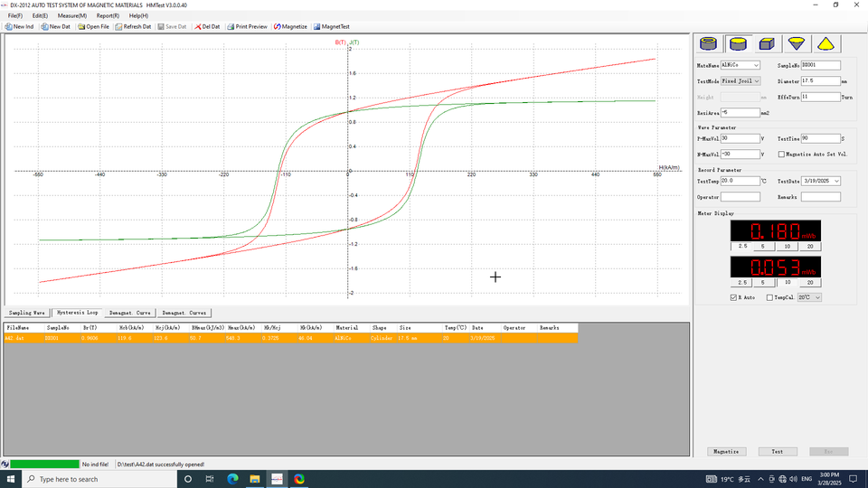Select 5 range under lower meter

(765, 282)
